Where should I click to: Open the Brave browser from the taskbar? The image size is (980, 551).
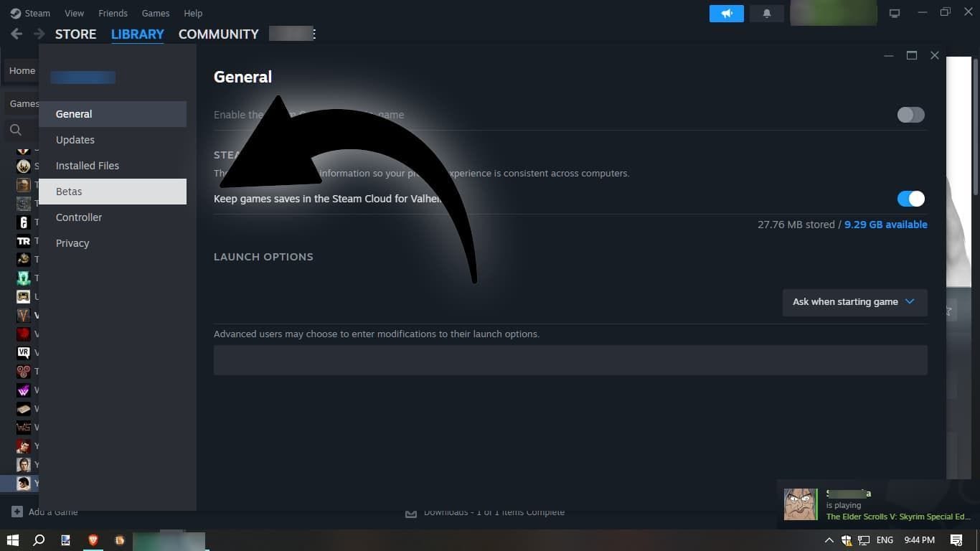tap(93, 540)
